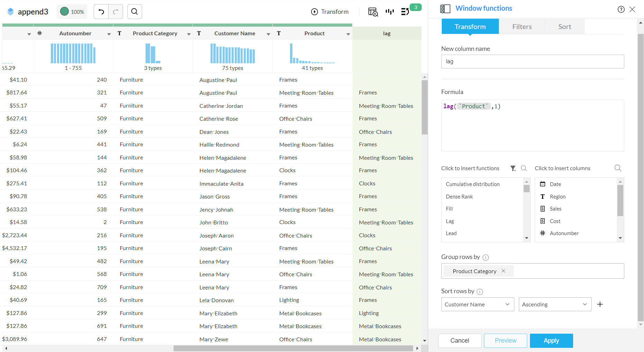Click the Apply button
The width and height of the screenshot is (644, 352).
pos(551,341)
